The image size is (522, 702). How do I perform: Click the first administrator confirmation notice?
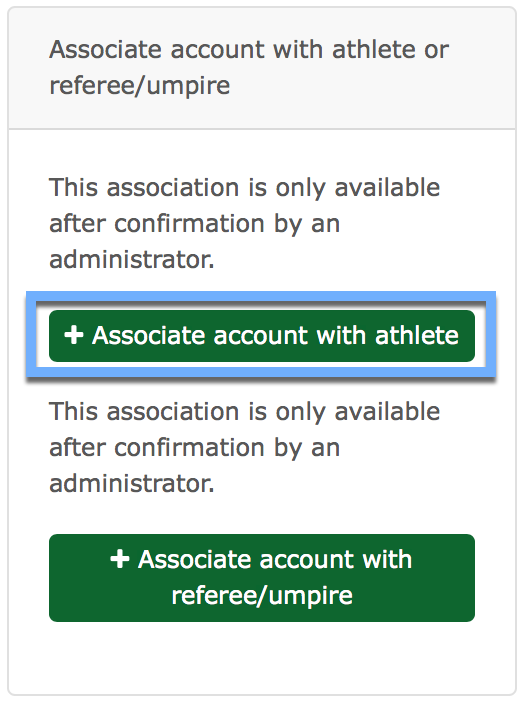244,223
